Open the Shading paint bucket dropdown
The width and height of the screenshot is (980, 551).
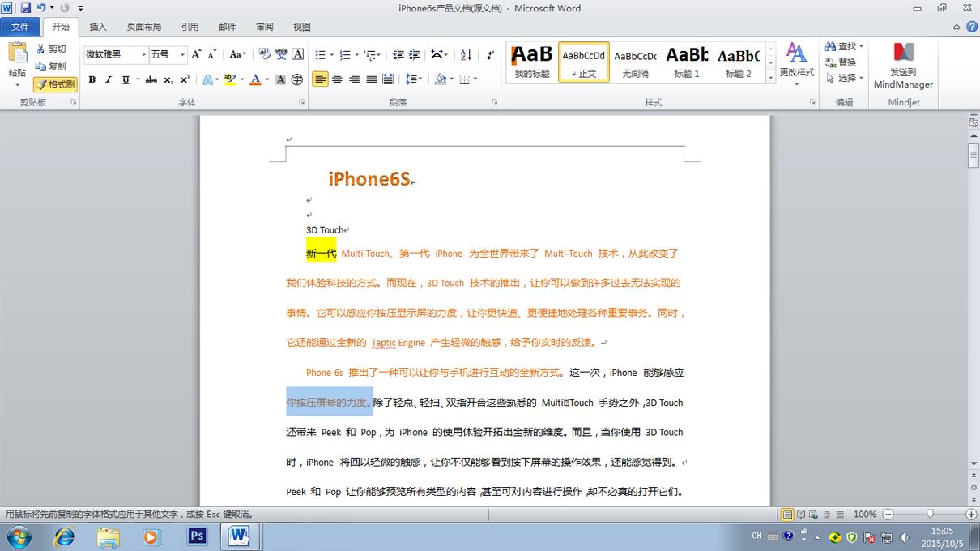click(x=443, y=79)
